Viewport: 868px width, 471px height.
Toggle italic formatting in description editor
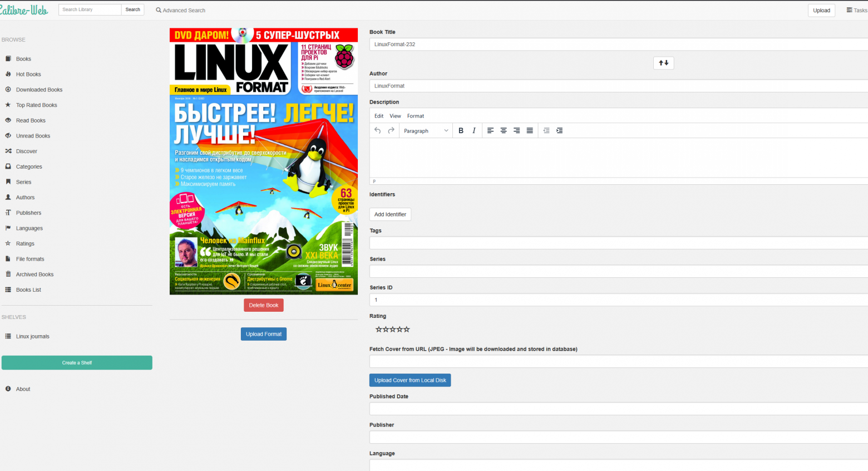(x=474, y=130)
